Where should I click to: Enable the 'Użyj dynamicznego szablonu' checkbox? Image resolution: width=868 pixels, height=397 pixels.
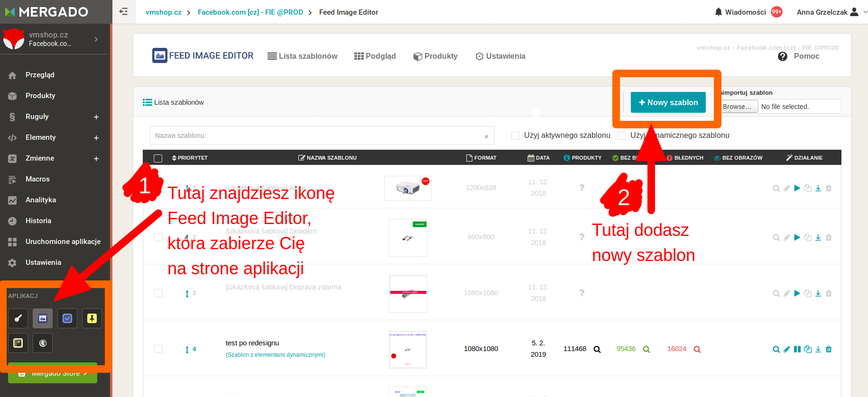tap(622, 135)
